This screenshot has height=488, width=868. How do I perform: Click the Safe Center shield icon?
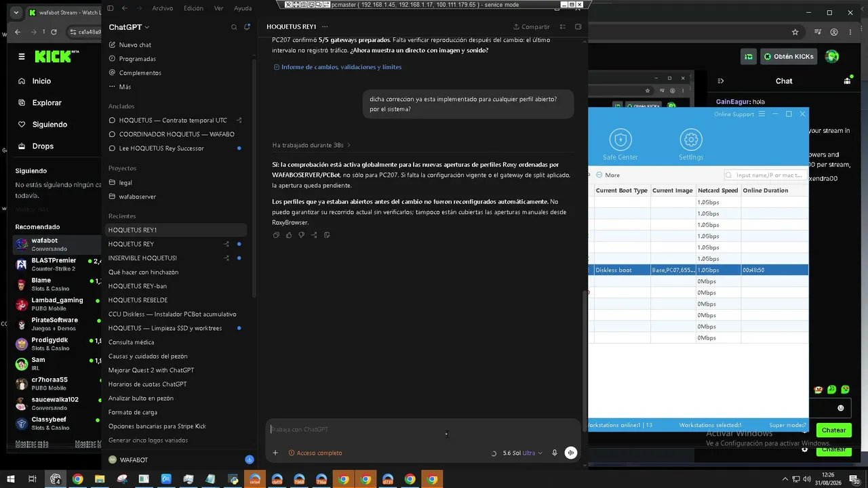tap(620, 140)
